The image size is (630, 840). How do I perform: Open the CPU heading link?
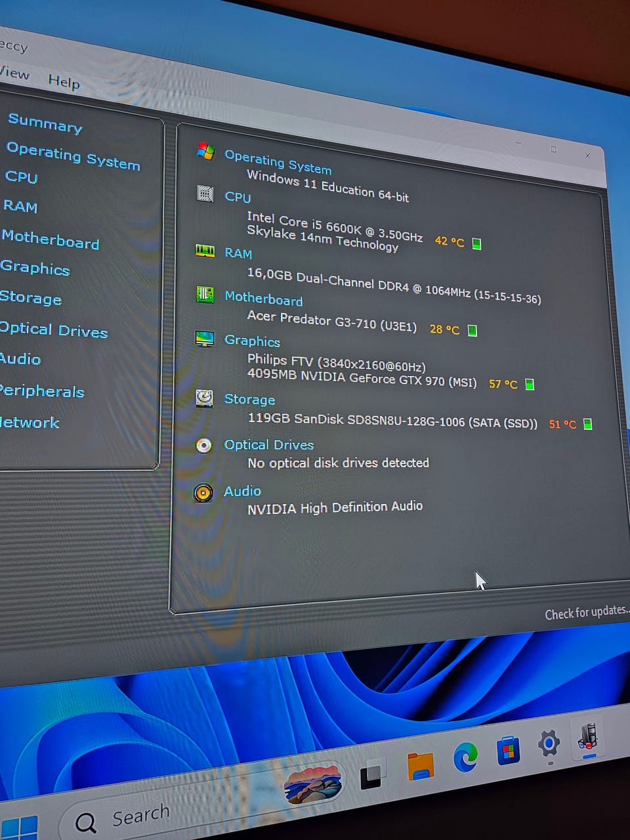coord(238,197)
